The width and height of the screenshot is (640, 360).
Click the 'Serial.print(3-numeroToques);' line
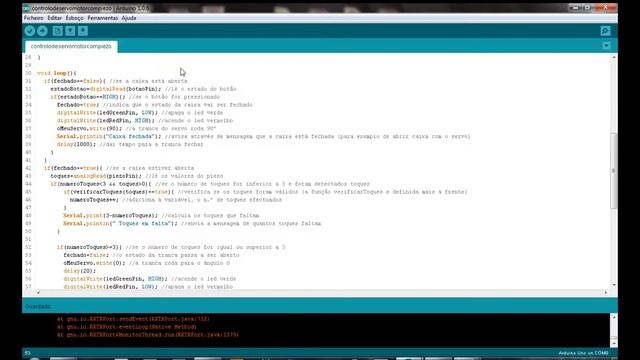coord(161,215)
